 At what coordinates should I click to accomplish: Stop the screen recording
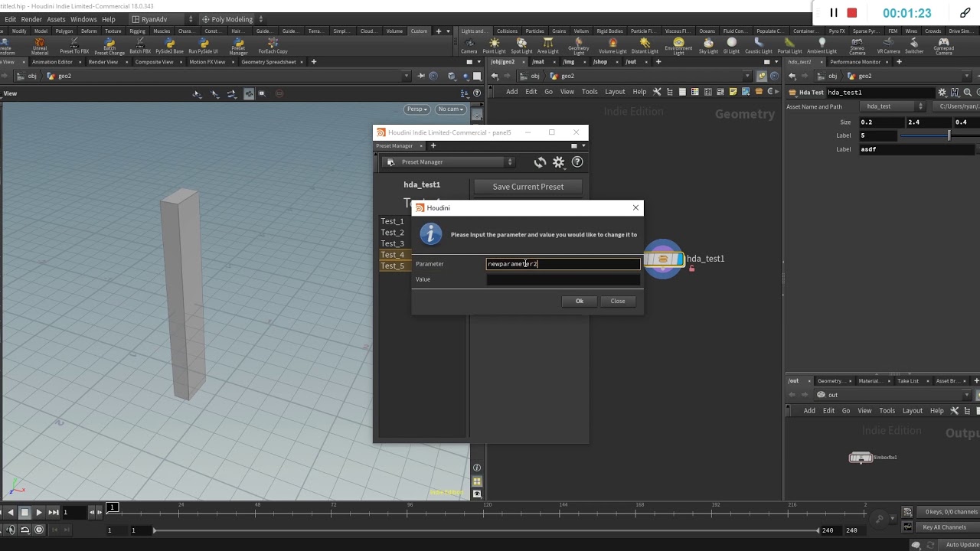pos(852,13)
